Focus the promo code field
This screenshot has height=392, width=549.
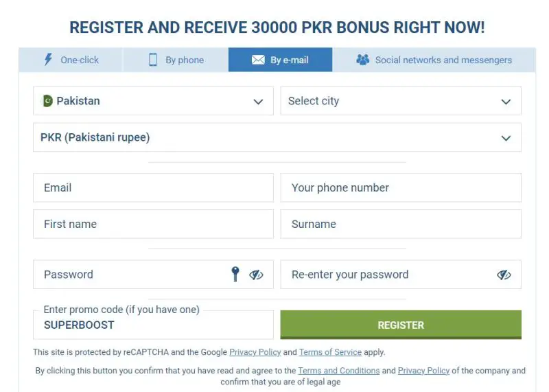153,325
